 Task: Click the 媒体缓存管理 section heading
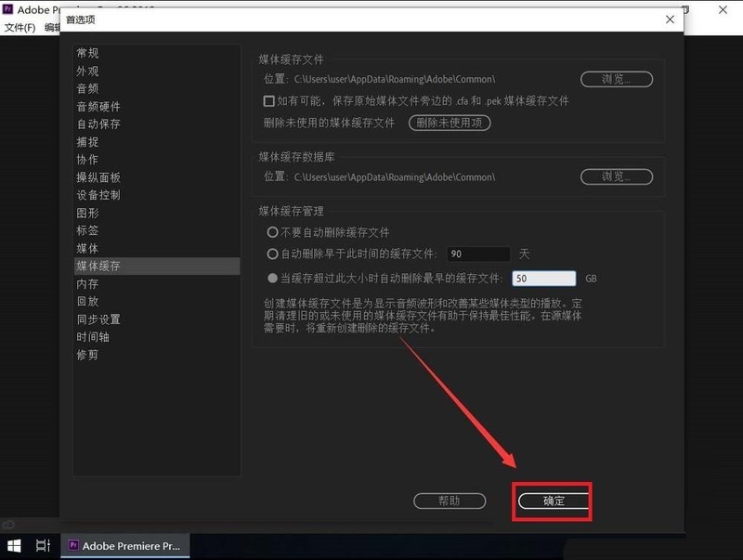coord(291,211)
